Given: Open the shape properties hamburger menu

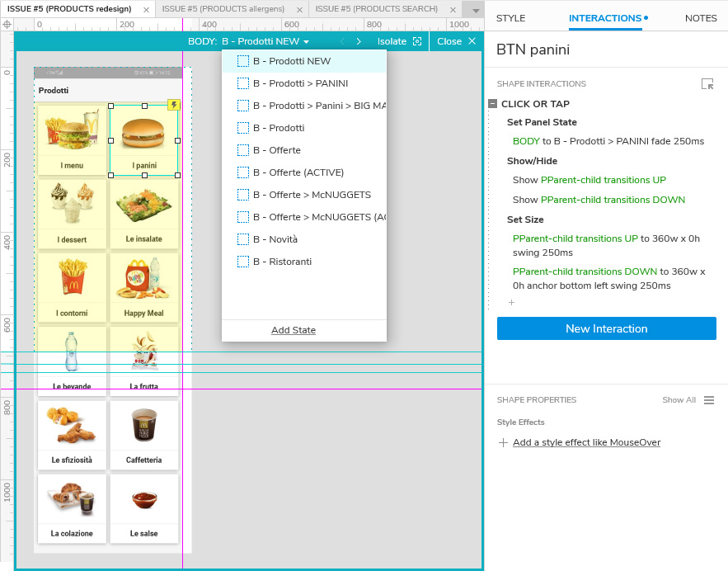Looking at the screenshot, I should 708,400.
